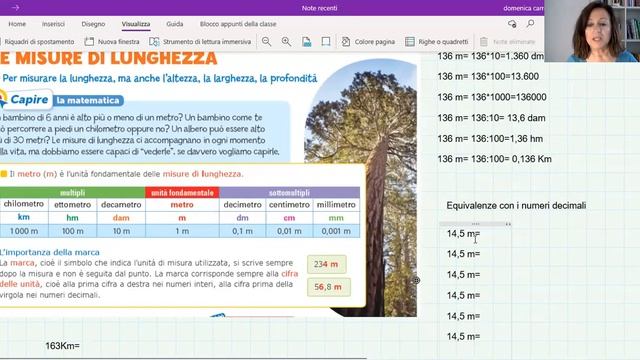Click the 'decametro' table cell
The width and height of the screenshot is (640, 360).
[x=121, y=204]
